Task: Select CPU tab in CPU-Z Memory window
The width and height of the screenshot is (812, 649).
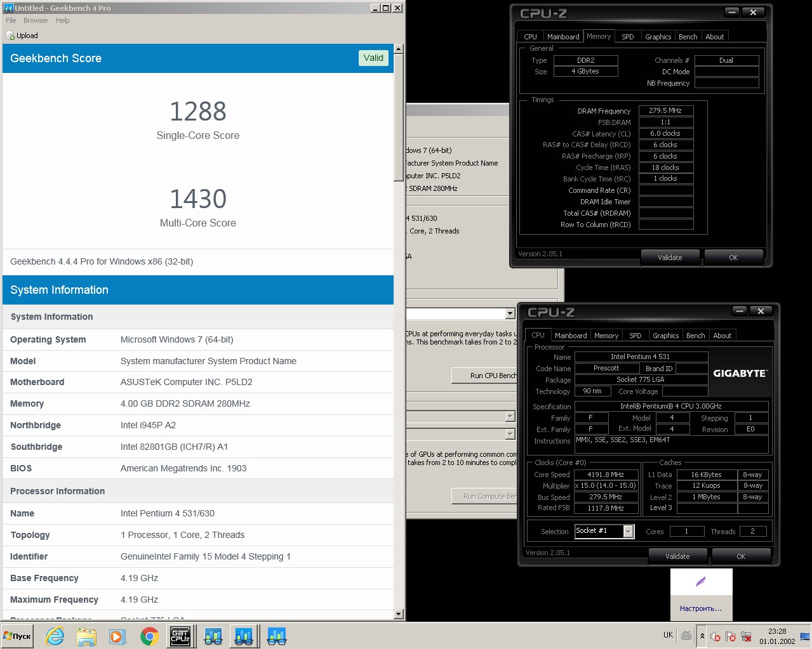Action: pyautogui.click(x=531, y=37)
